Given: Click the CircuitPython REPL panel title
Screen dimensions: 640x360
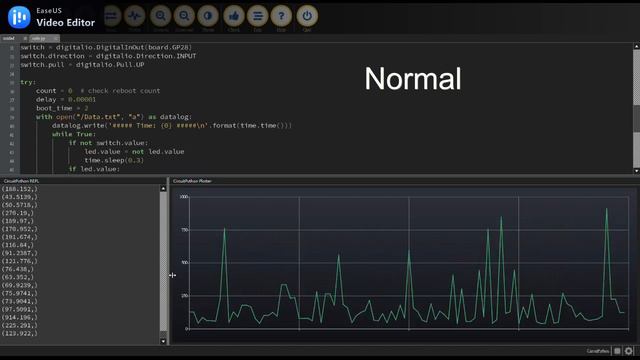Looking at the screenshot, I should point(21,181).
